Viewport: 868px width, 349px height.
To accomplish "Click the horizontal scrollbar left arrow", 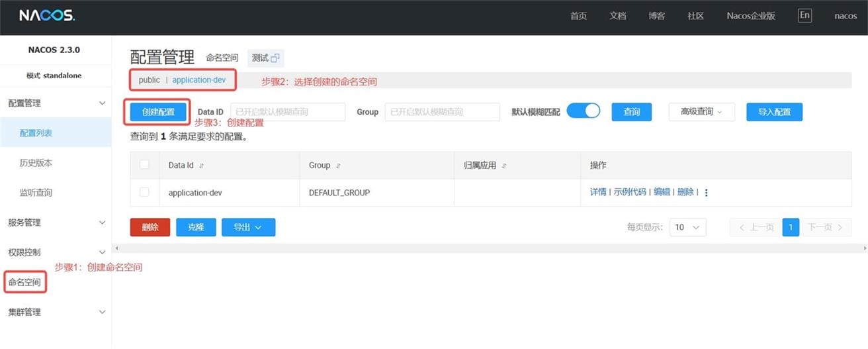I will pos(116,248).
